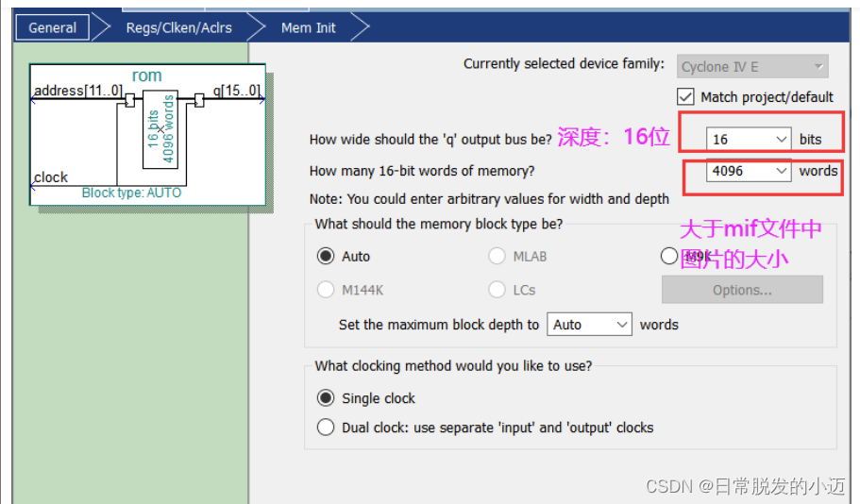The height and width of the screenshot is (504, 860).
Task: Click the clock port label in diagram
Action: coord(51,177)
